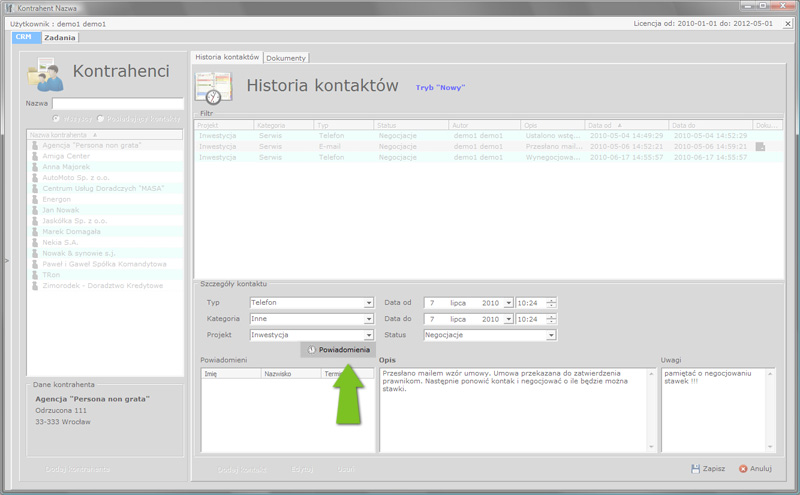
Task: Expand the Projekt dropdown
Action: pyautogui.click(x=368, y=335)
